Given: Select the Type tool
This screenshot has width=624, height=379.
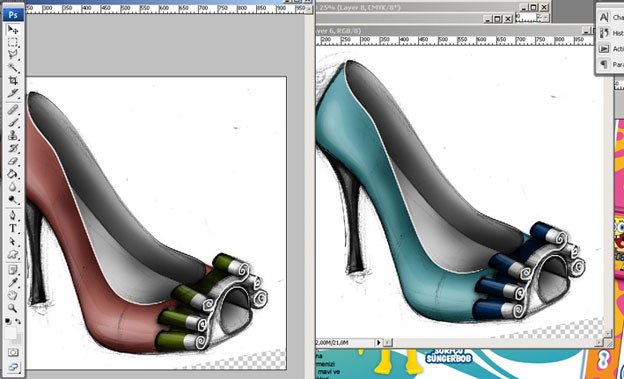Looking at the screenshot, I should (x=13, y=228).
